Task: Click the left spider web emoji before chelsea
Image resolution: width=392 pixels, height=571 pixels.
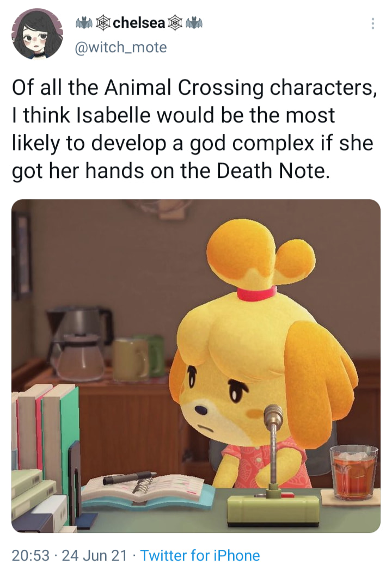Action: coord(103,22)
